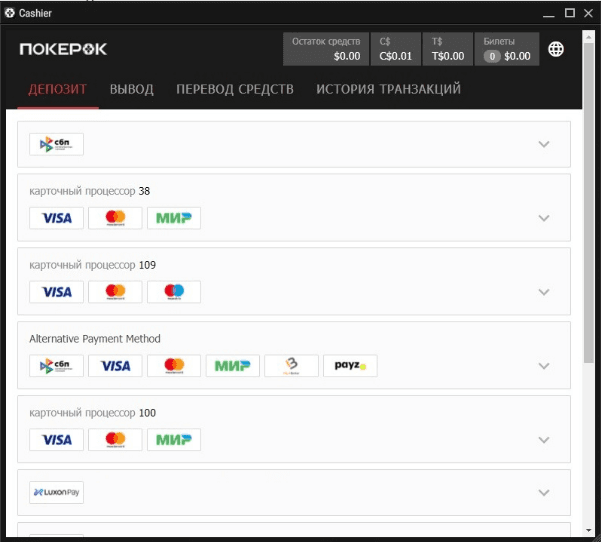Click the vertical scrollbar thumb
This screenshot has height=543, width=602.
tap(589, 202)
